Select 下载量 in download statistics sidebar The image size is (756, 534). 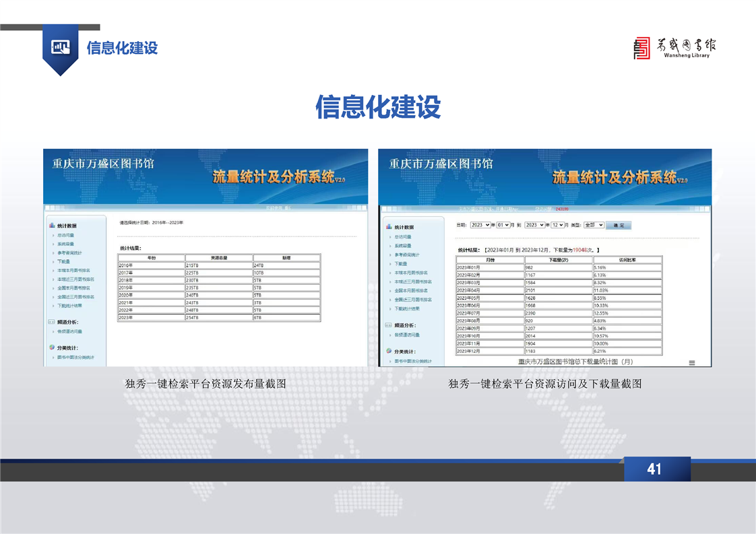click(x=400, y=264)
